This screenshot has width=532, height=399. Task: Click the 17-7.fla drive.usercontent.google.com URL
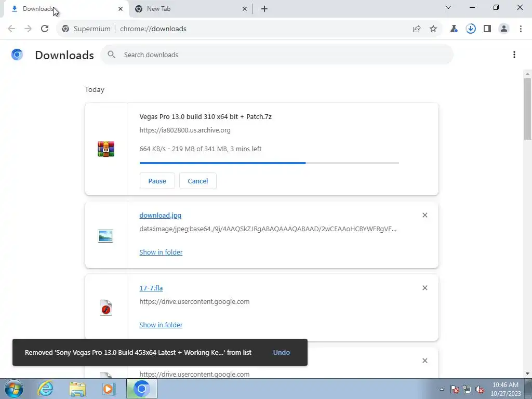[194, 302]
